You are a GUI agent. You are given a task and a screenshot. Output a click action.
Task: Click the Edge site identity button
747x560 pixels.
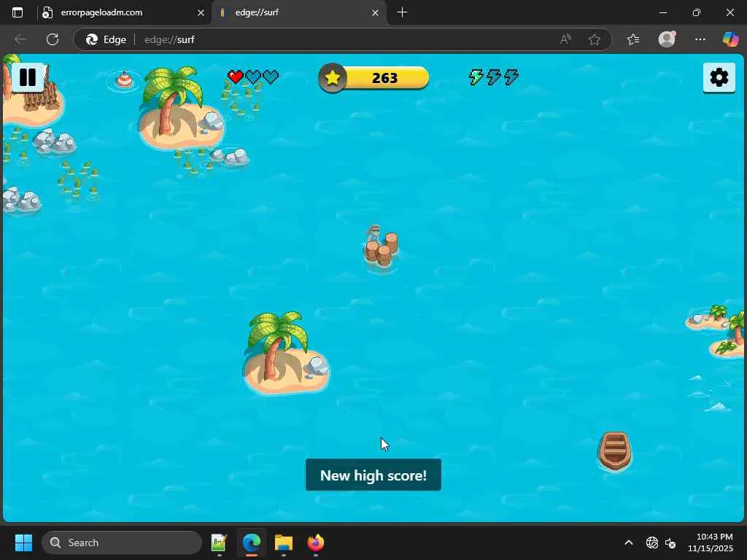click(106, 39)
